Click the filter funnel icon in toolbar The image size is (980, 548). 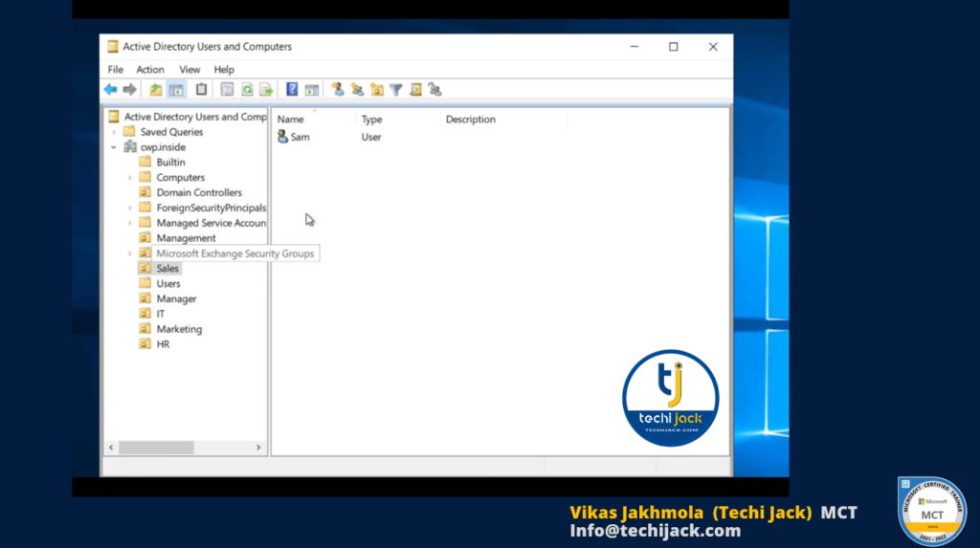(395, 90)
